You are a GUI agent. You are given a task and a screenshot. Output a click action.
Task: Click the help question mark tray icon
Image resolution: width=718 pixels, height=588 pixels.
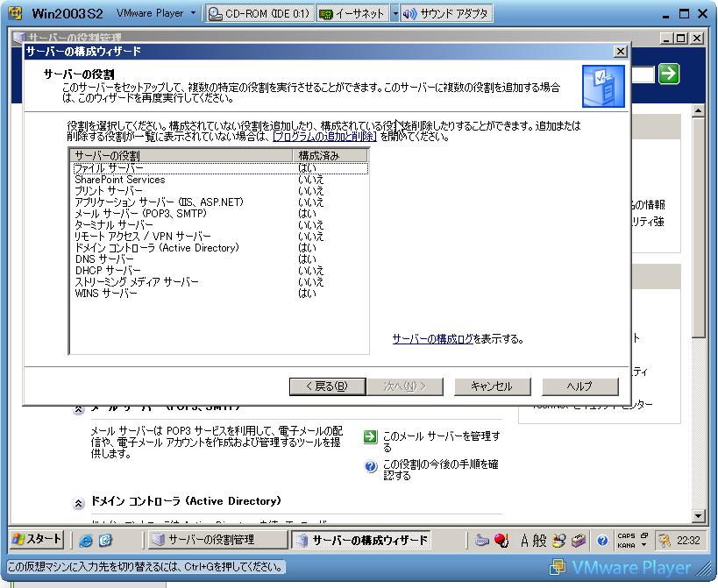point(602,541)
